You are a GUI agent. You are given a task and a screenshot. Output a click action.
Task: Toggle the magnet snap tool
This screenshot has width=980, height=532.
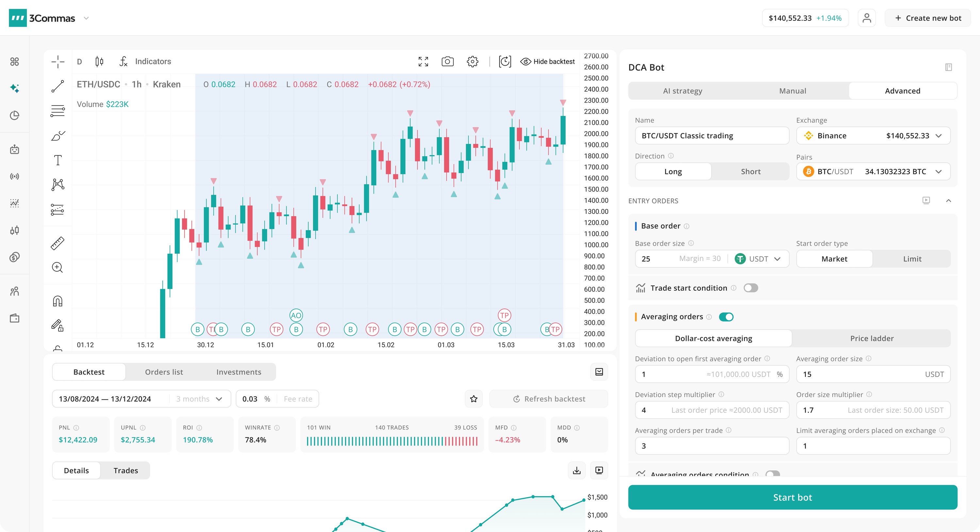pos(58,301)
